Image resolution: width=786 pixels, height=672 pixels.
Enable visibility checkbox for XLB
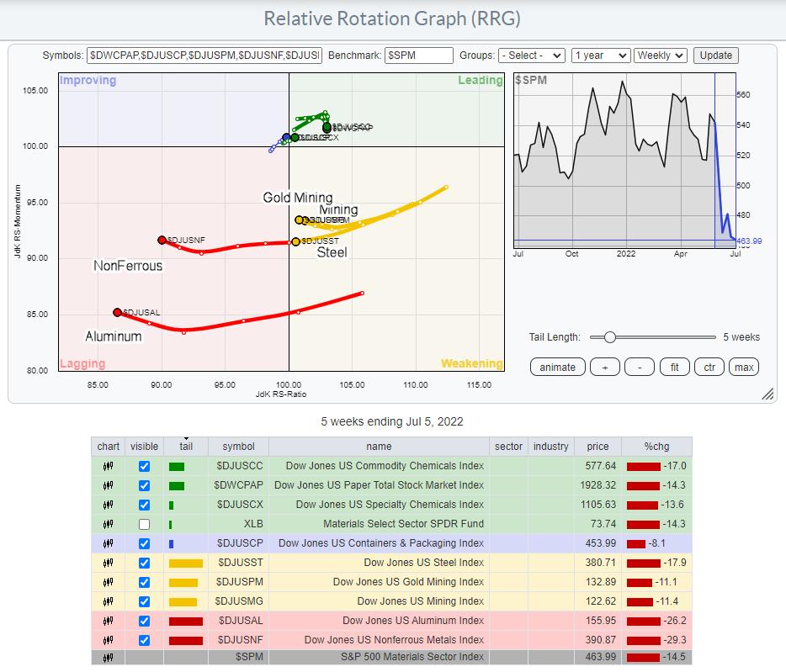tap(143, 524)
